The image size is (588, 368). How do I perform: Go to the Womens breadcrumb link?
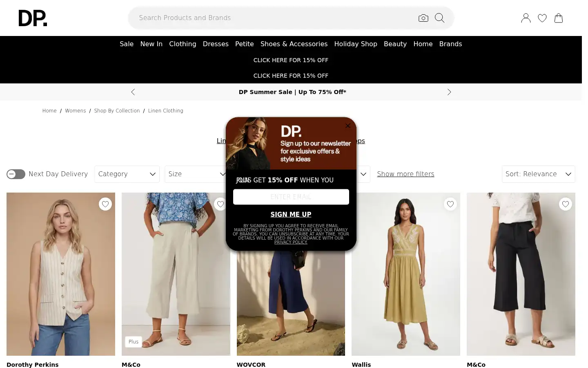coord(76,111)
